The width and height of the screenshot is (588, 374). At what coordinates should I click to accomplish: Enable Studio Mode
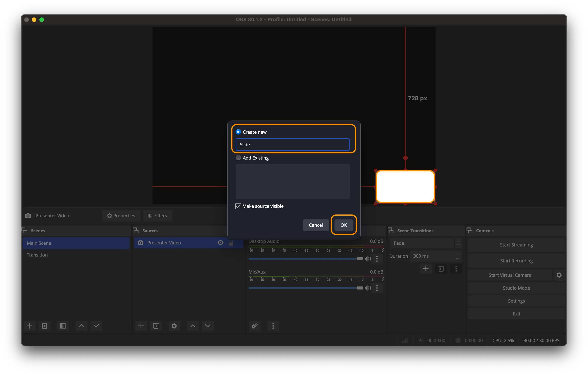coord(516,288)
